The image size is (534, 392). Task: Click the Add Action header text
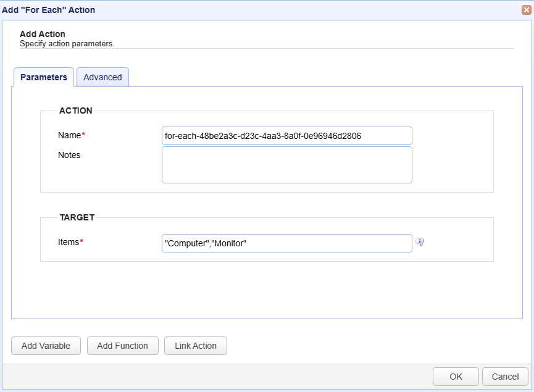point(43,34)
